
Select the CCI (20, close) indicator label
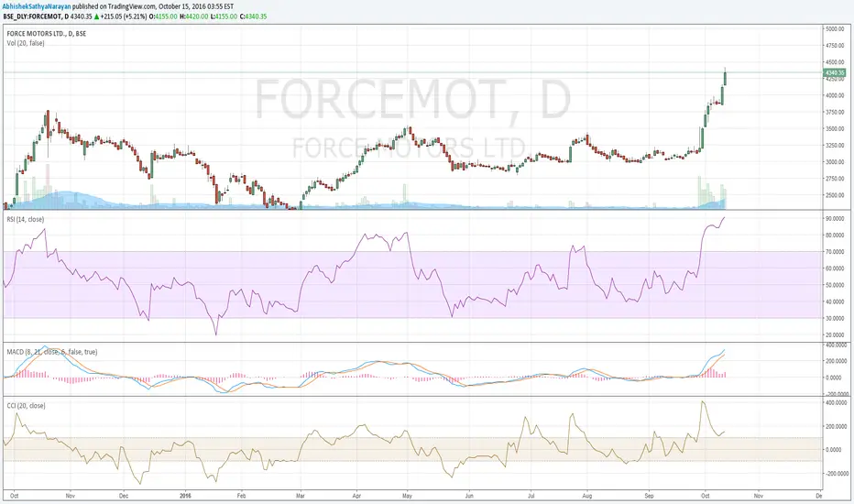coord(27,405)
